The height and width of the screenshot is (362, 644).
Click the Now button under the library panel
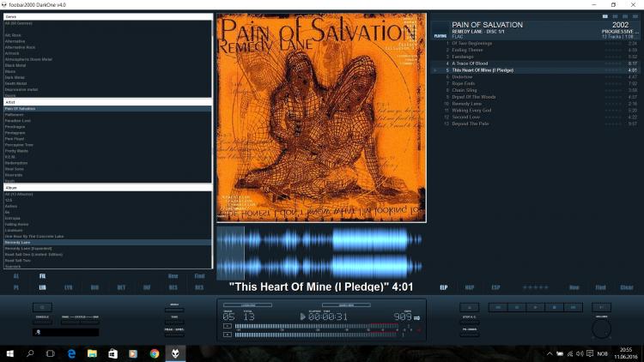tap(173, 276)
